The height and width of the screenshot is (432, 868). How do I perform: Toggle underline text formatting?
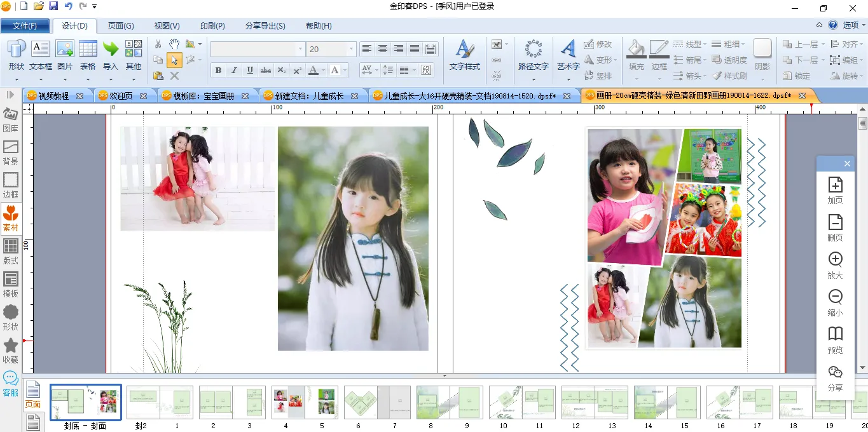point(250,70)
